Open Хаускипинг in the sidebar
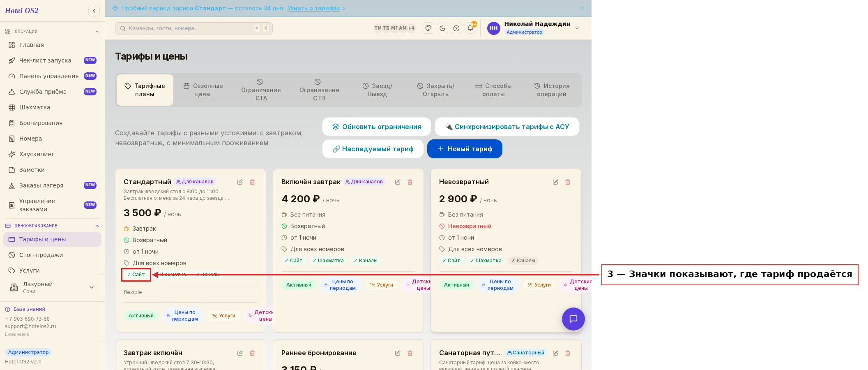Screen dimensions: 868x370 tap(52, 154)
